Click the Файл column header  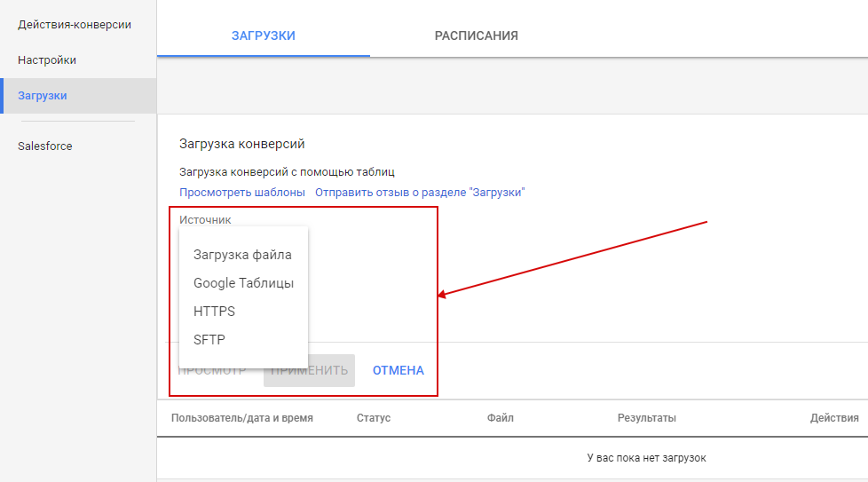pyautogui.click(x=501, y=418)
